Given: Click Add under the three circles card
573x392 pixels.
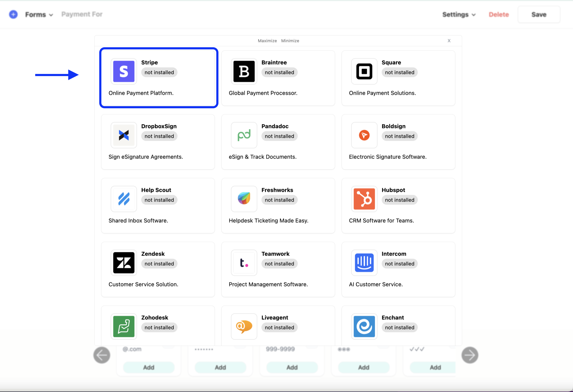Looking at the screenshot, I should (364, 367).
